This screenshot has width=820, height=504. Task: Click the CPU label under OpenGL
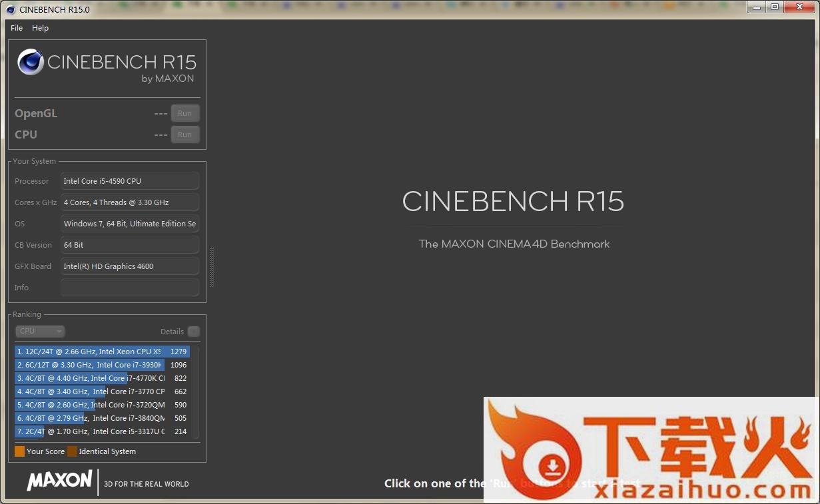(x=26, y=134)
